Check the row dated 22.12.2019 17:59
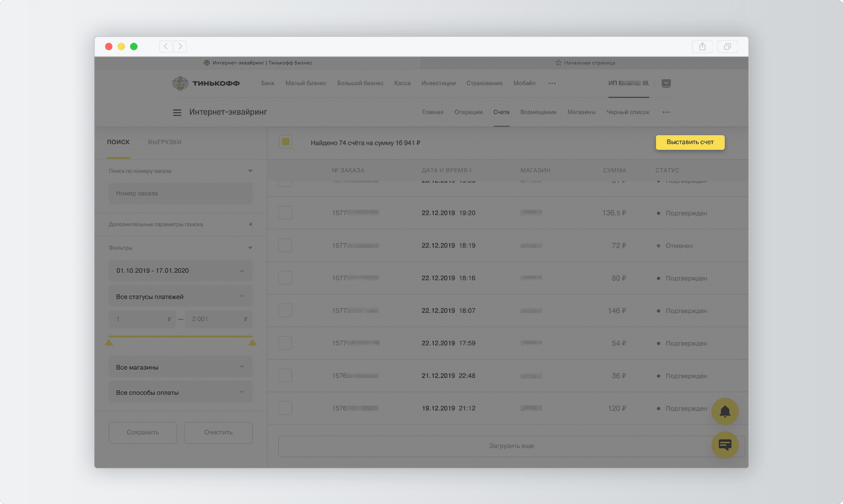The image size is (843, 504). tap(285, 343)
